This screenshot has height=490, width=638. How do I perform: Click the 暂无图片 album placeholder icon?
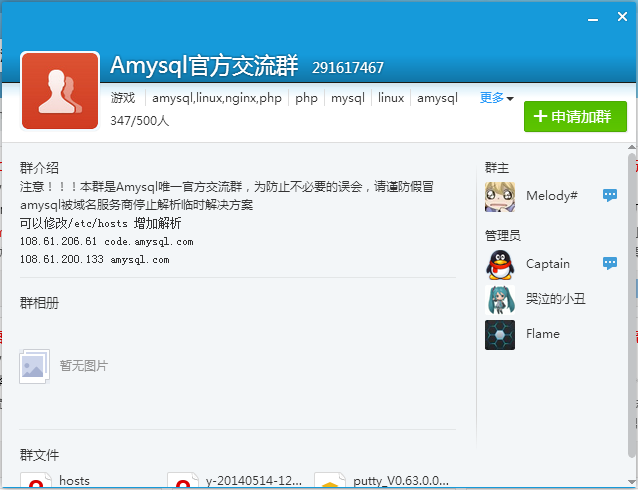34,366
